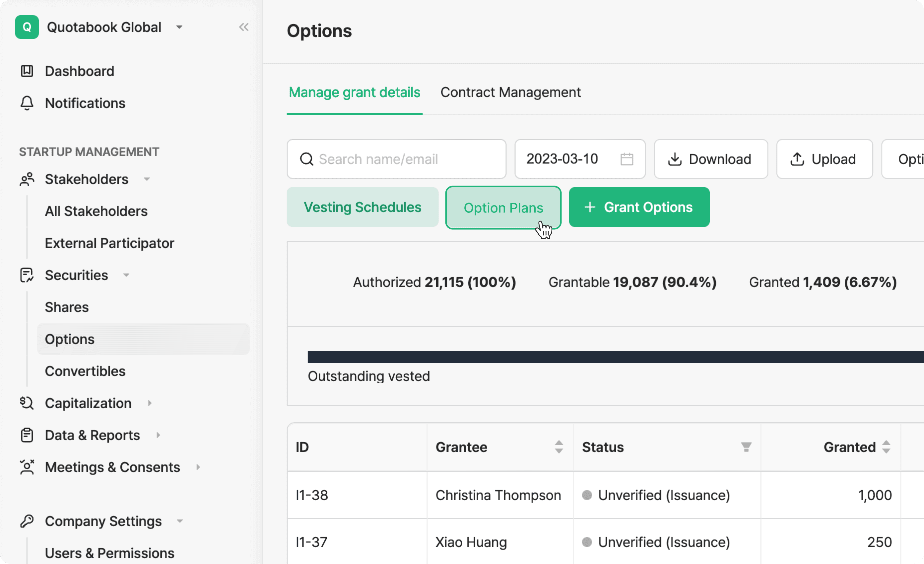Click the Company Settings key icon
Screen dimensions: 924x564
[27, 521]
